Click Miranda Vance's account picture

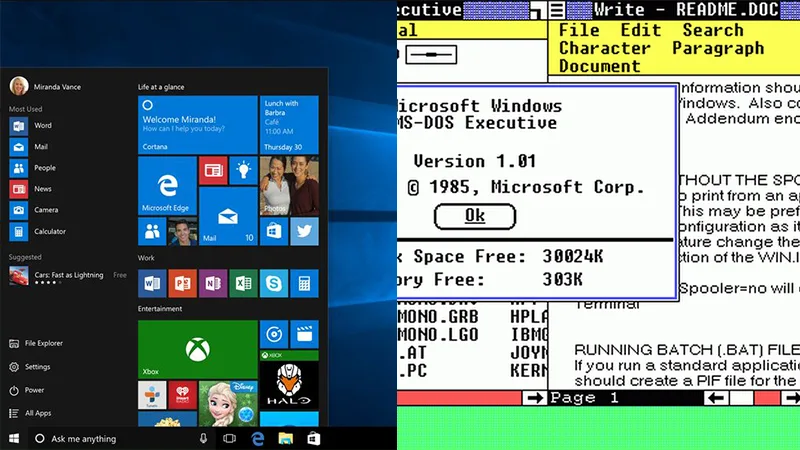(19, 86)
